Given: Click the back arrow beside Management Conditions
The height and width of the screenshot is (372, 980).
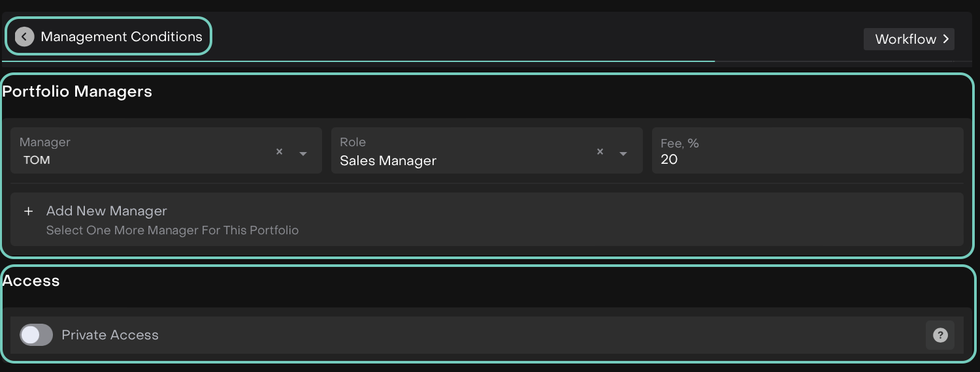Looking at the screenshot, I should 24,37.
